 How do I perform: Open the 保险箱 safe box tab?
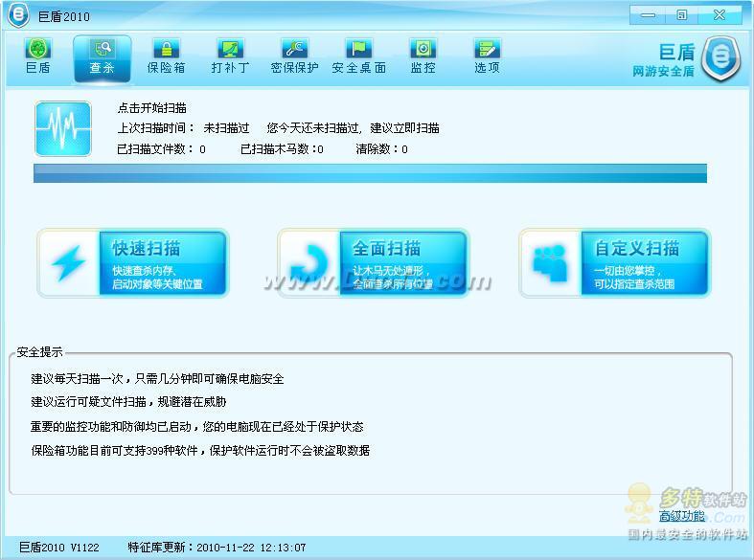click(x=166, y=56)
